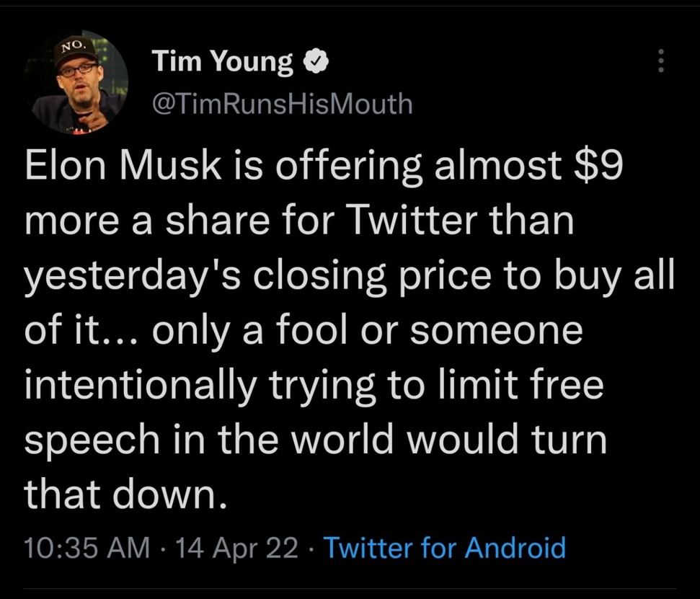Open Tim Young's profile picture
The image size is (700, 599).
click(x=76, y=82)
